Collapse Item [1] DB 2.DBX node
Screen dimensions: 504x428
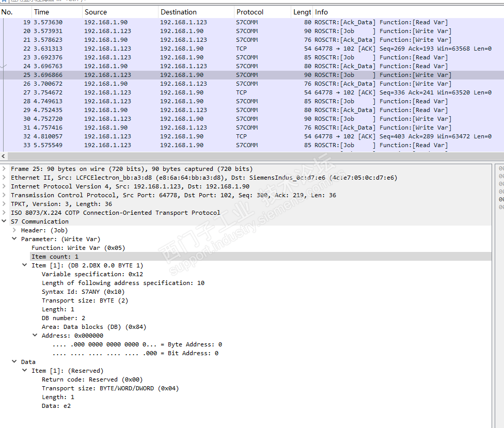(x=25, y=265)
